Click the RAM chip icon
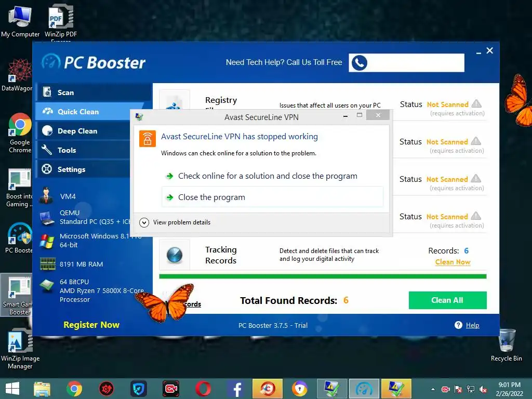The width and height of the screenshot is (532, 399). click(47, 264)
